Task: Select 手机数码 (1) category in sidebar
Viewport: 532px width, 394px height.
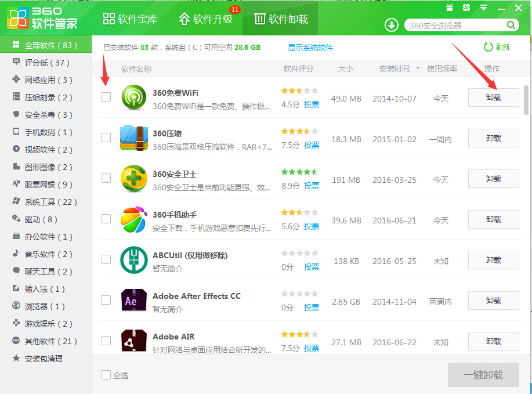Action: pyautogui.click(x=46, y=132)
